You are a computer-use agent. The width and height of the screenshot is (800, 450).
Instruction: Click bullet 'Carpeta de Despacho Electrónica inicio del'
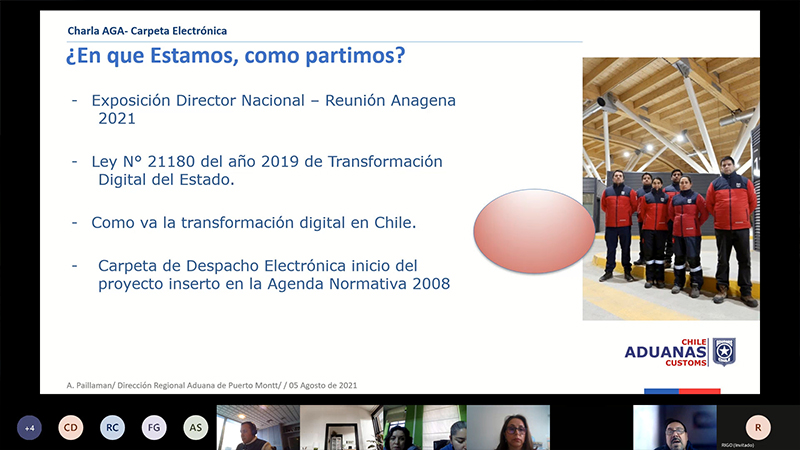pos(258,266)
